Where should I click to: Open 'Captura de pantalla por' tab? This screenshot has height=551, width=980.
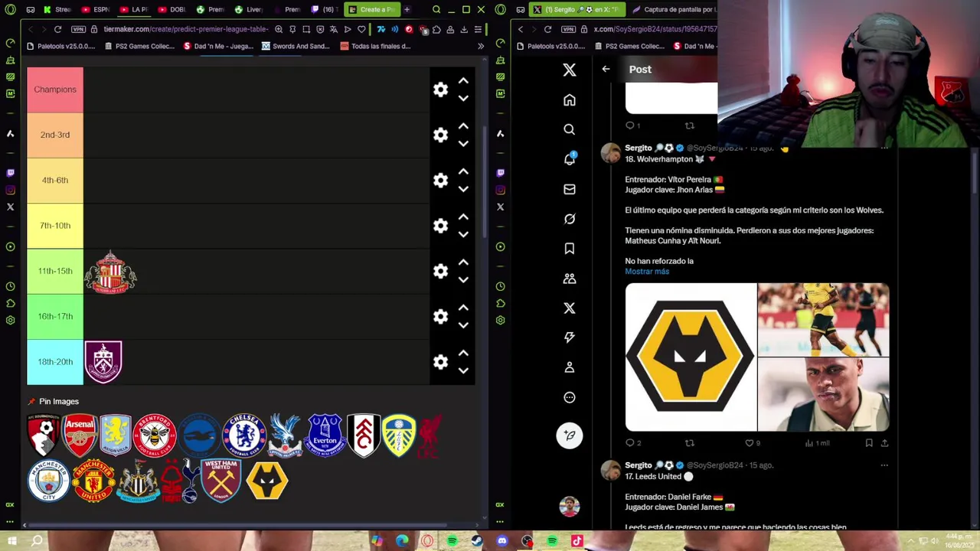[674, 9]
